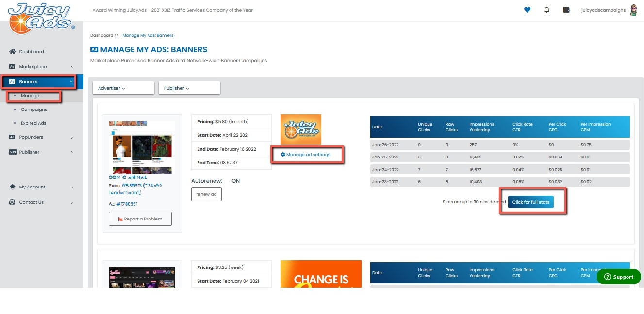The image size is (644, 314).
Task: Click End Date February 16 2022
Action: [x=231, y=149]
